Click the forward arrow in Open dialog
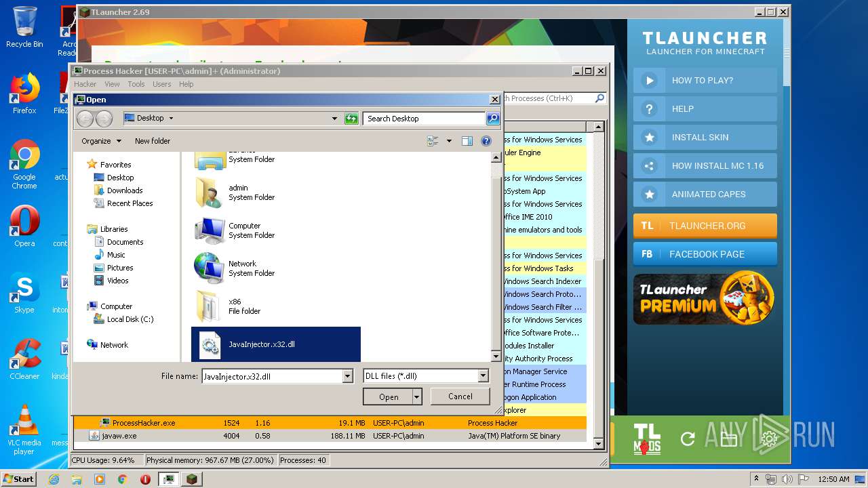Image resolution: width=868 pixels, height=488 pixels. tap(104, 119)
